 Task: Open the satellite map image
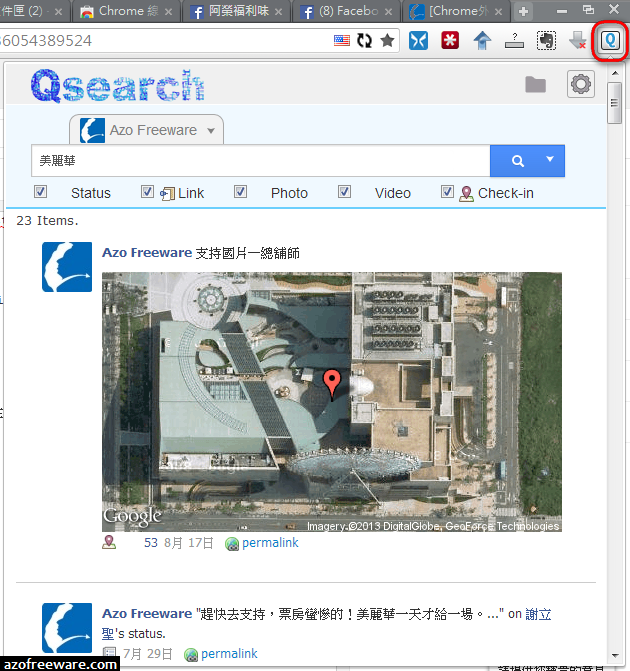332,402
